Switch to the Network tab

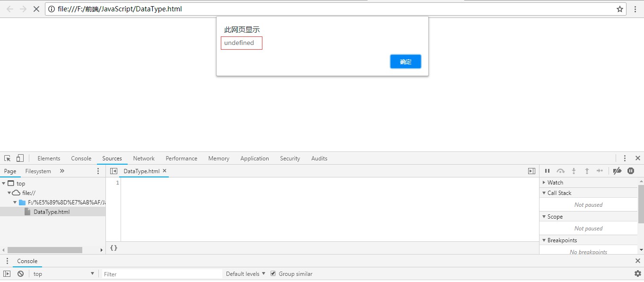click(x=144, y=159)
